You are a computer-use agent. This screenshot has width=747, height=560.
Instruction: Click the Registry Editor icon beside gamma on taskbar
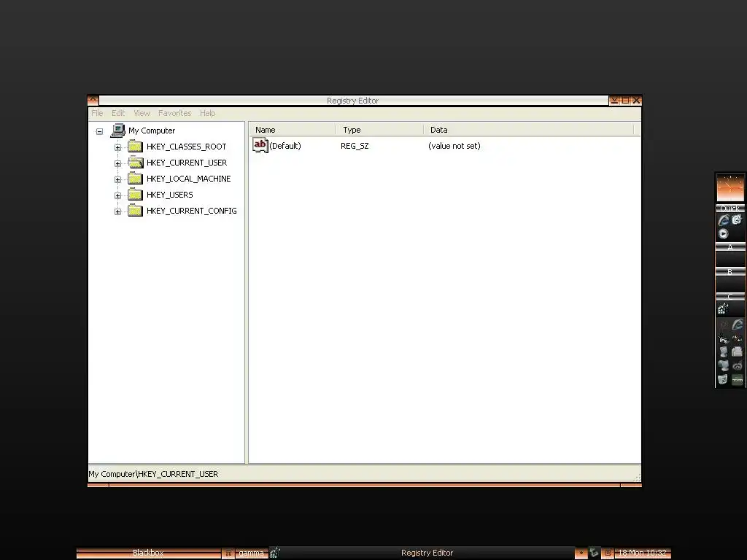pos(275,553)
